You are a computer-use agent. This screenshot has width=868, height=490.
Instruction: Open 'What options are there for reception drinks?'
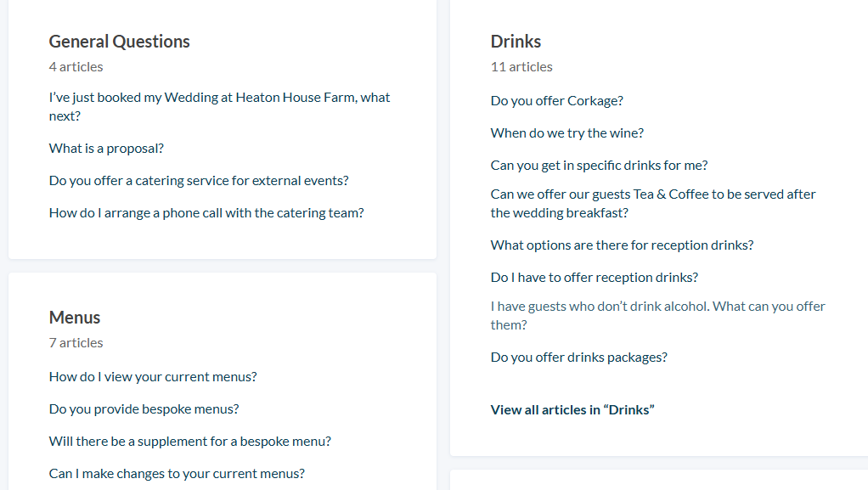tap(622, 245)
